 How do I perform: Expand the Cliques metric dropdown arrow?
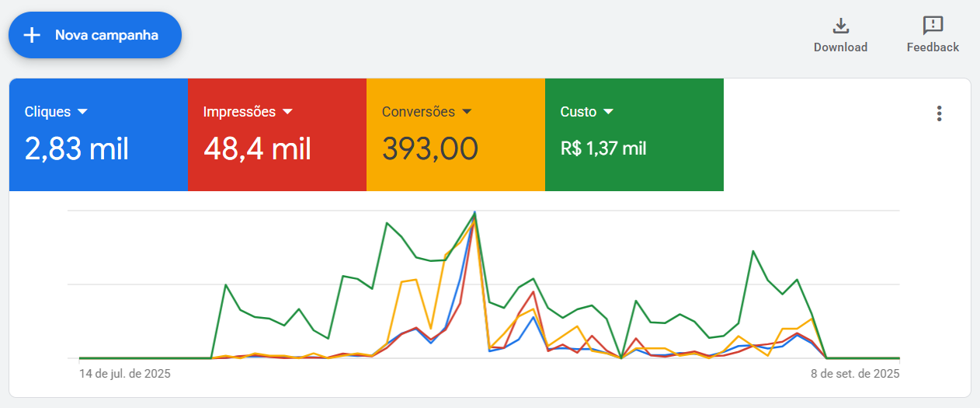[x=83, y=112]
